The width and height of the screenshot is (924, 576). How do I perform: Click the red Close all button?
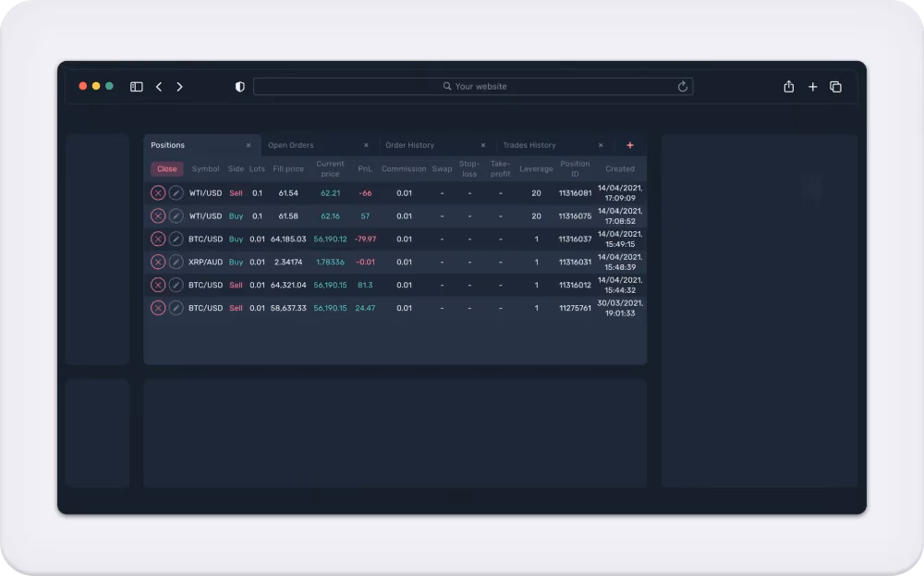pyautogui.click(x=166, y=168)
